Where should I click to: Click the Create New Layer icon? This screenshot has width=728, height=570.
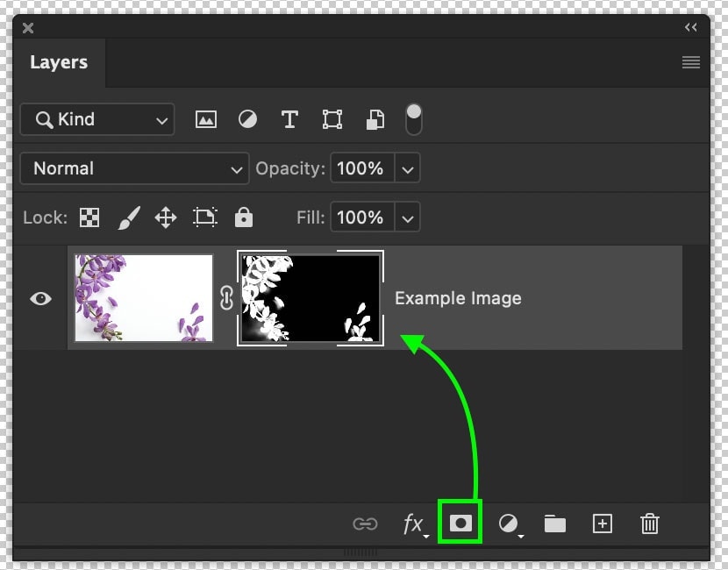pyautogui.click(x=602, y=524)
